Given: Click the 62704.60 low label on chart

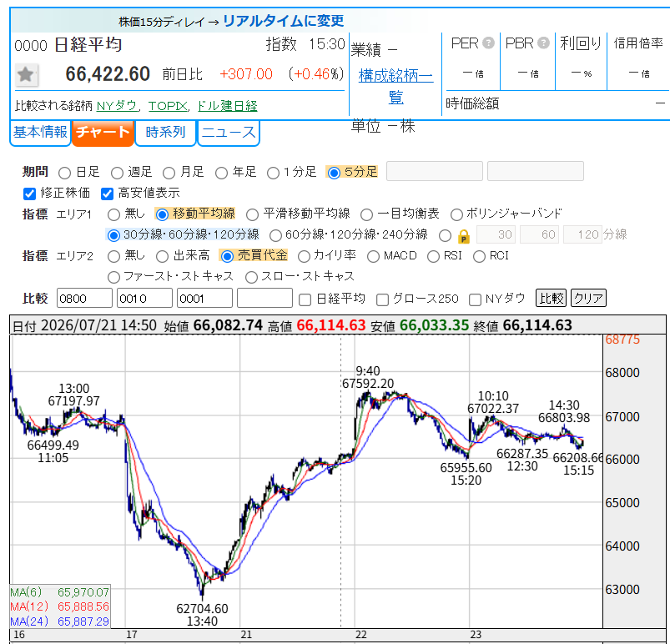Looking at the screenshot, I should [202, 608].
